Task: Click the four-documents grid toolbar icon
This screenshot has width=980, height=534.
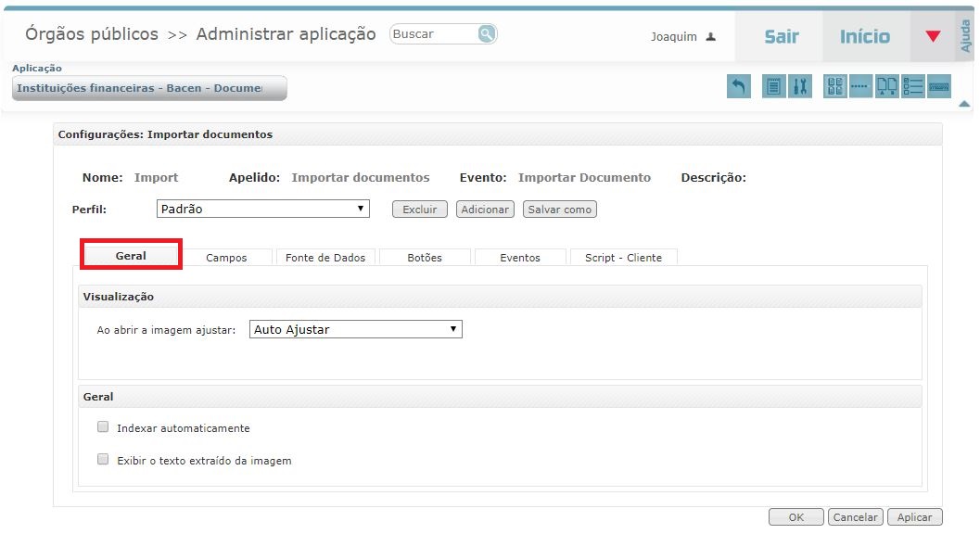Action: [835, 86]
